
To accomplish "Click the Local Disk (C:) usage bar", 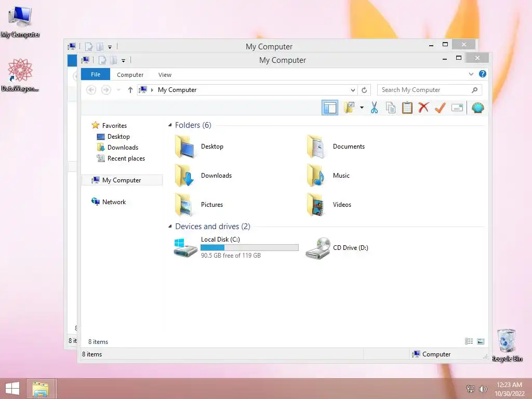I will [250, 248].
